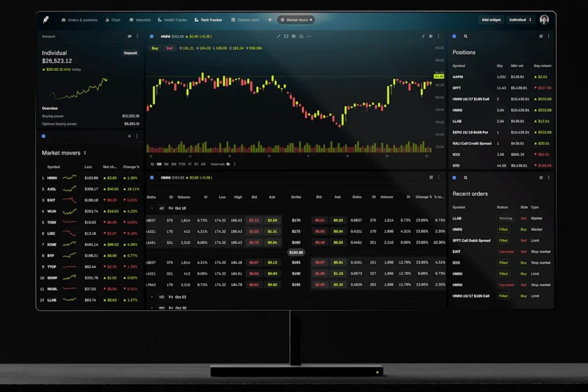The height and width of the screenshot is (392, 588).
Task: Click the profile avatar in the top corner
Action: tap(545, 20)
